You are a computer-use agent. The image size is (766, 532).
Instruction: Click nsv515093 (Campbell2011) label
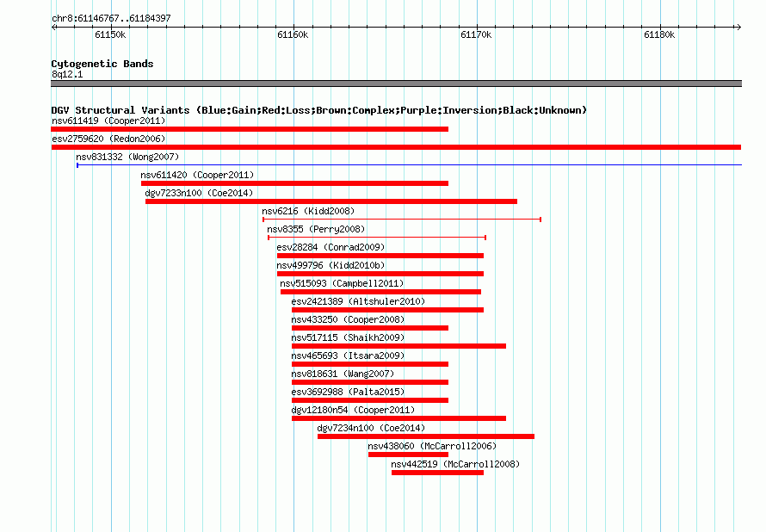point(342,283)
